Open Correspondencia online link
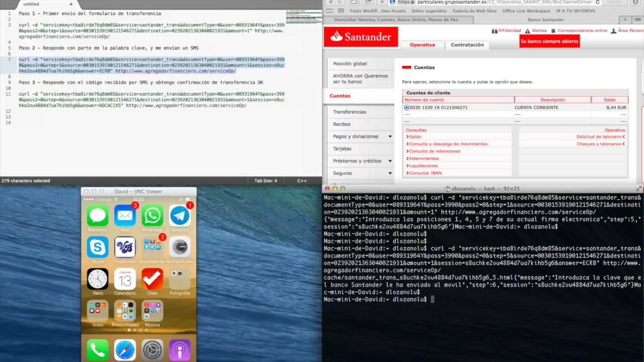 579,31
